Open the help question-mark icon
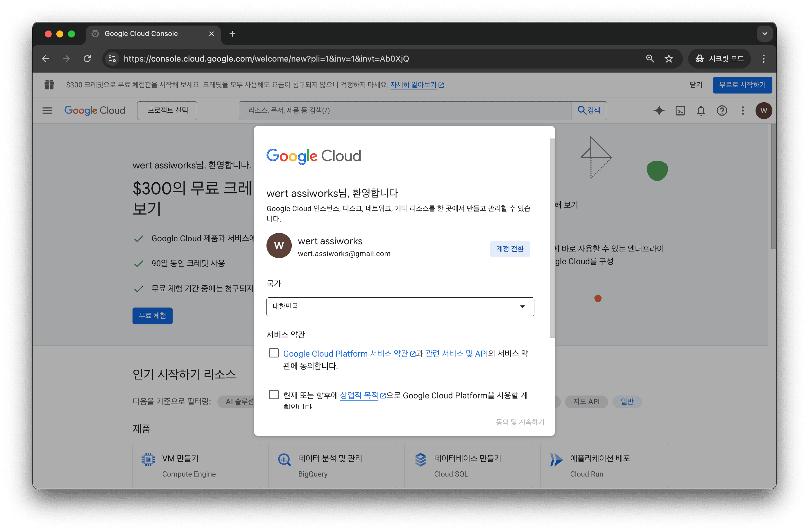Screen dimensions: 809x532 [722, 111]
